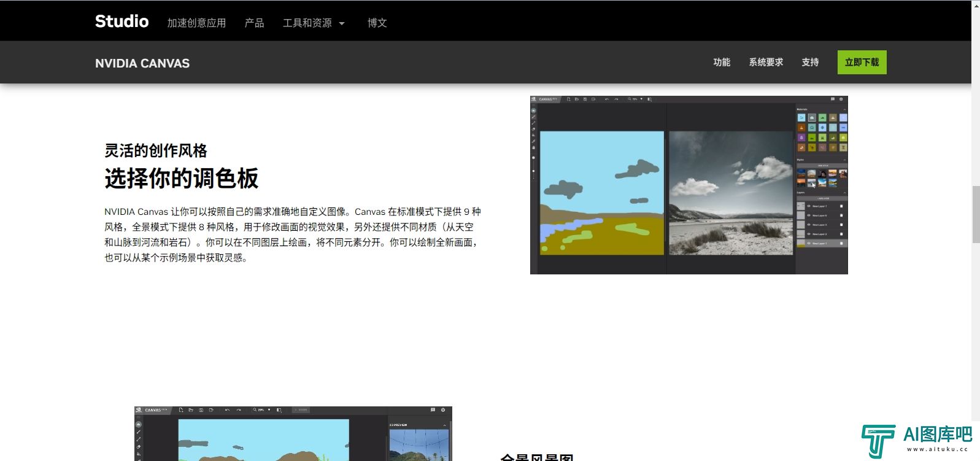Click the page vertical scrollbar thumb
980x461 pixels.
(x=976, y=214)
